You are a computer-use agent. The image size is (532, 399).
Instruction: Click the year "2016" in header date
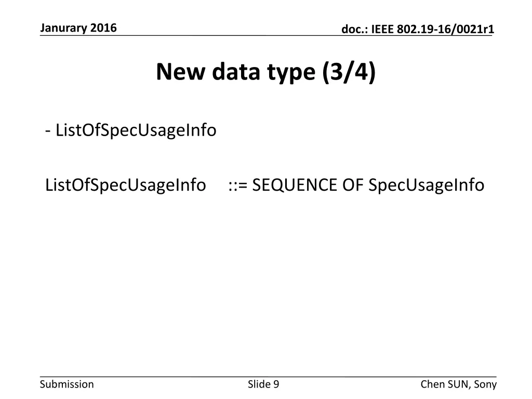(103, 28)
